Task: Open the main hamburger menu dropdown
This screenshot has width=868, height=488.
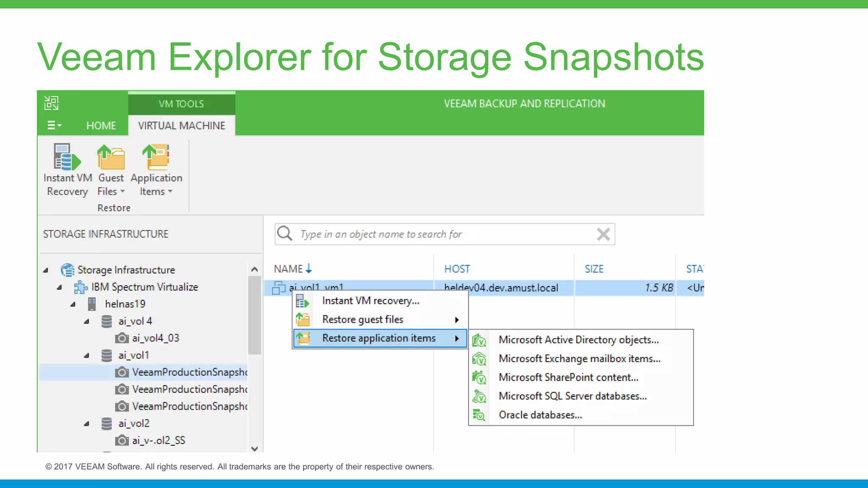Action: pos(54,125)
